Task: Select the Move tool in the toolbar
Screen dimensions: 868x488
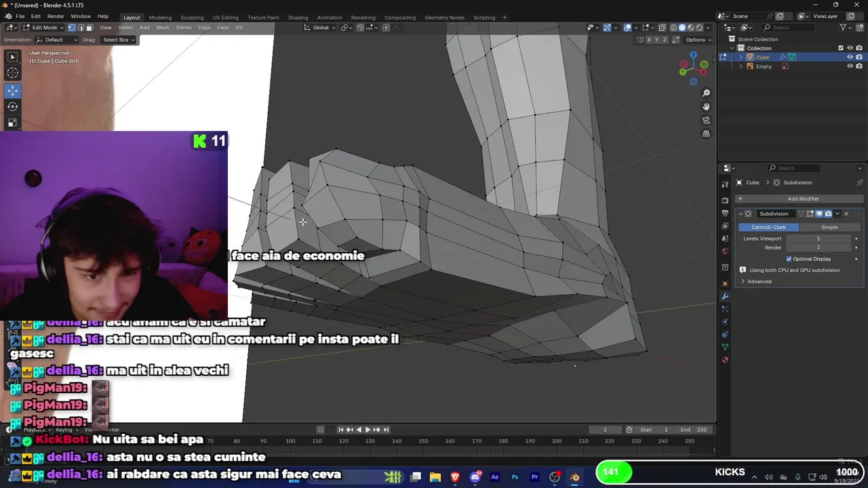Action: [13, 90]
